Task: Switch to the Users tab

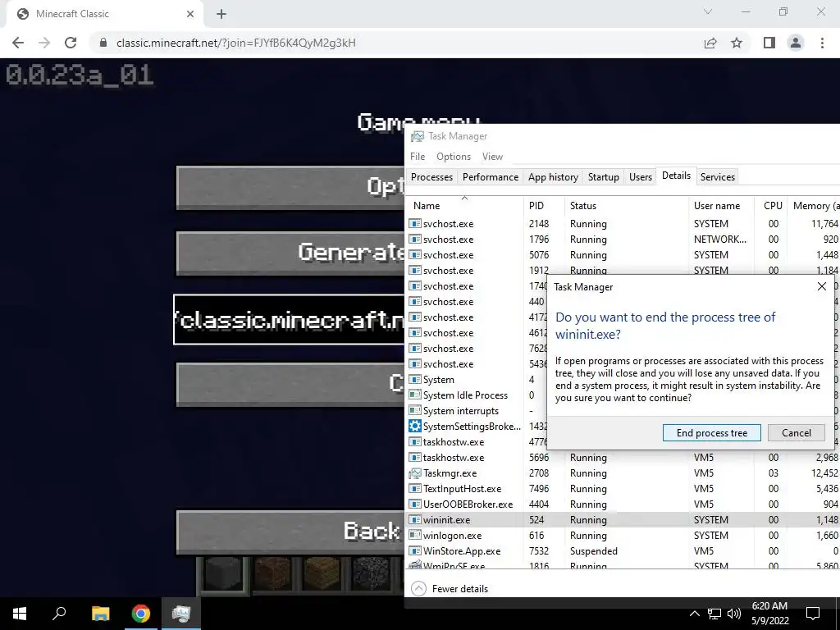Action: click(640, 177)
